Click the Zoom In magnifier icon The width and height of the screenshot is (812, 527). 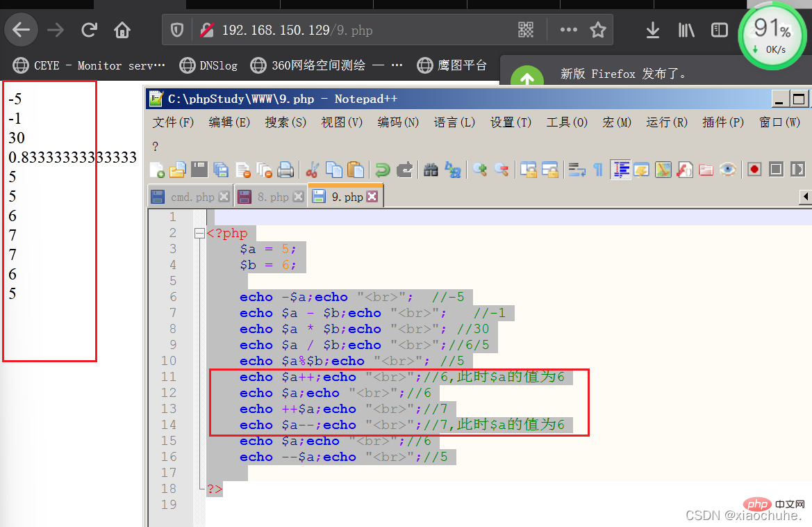point(480,170)
